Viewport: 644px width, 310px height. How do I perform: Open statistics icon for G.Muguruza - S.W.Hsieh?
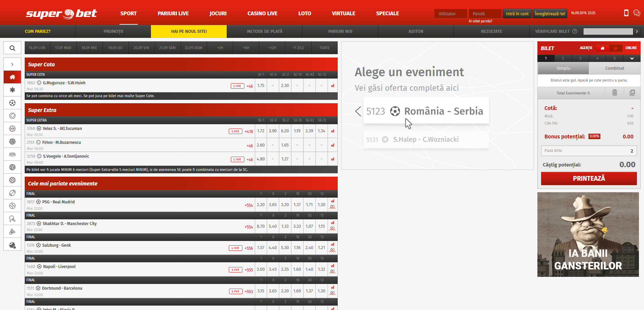click(333, 86)
